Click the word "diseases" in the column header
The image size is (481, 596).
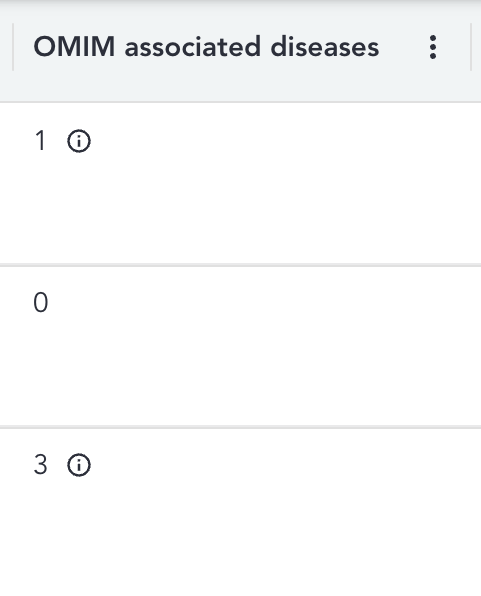(325, 47)
